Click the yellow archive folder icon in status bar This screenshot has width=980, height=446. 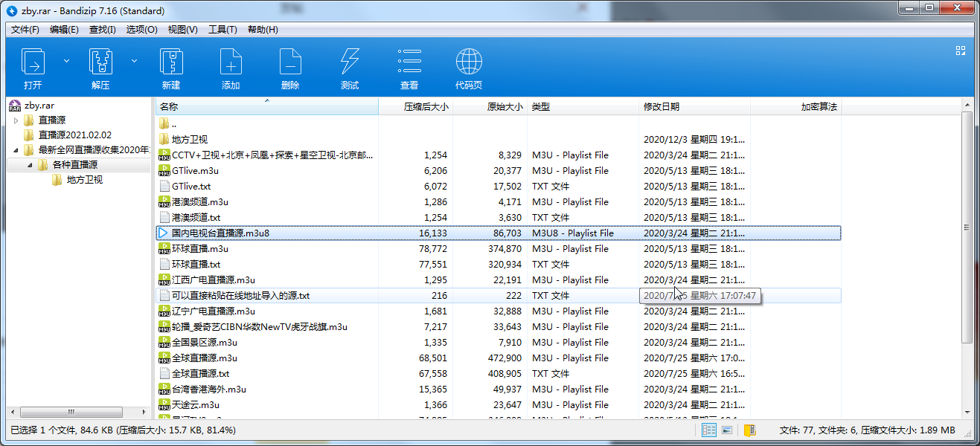tap(750, 430)
